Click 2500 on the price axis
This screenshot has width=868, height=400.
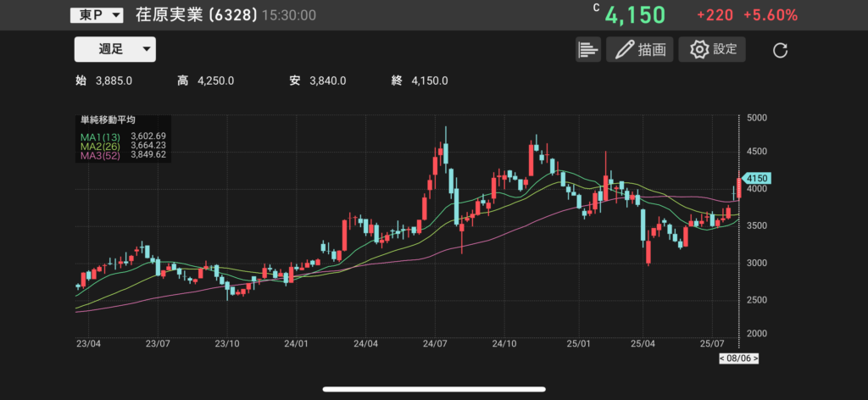[x=756, y=300]
